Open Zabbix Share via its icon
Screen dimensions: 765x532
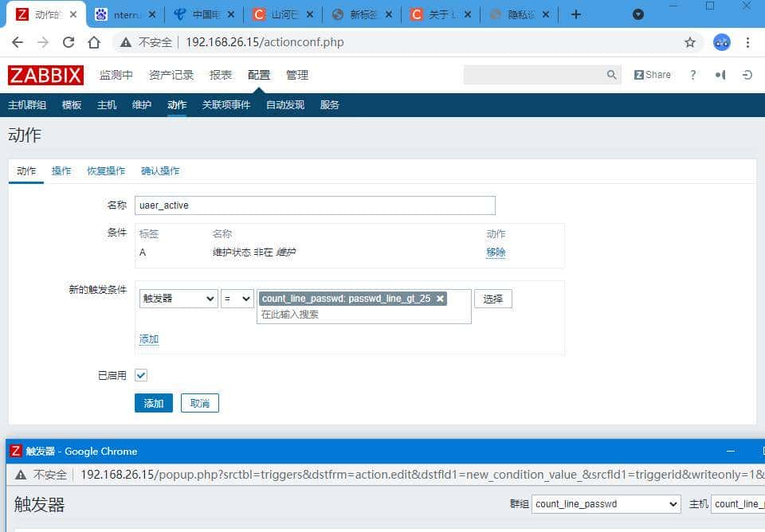pos(652,74)
